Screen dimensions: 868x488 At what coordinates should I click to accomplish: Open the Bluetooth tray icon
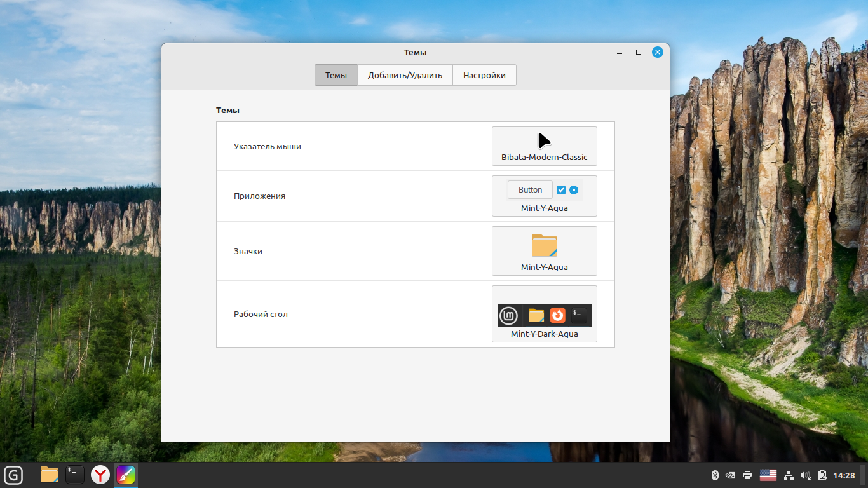714,475
